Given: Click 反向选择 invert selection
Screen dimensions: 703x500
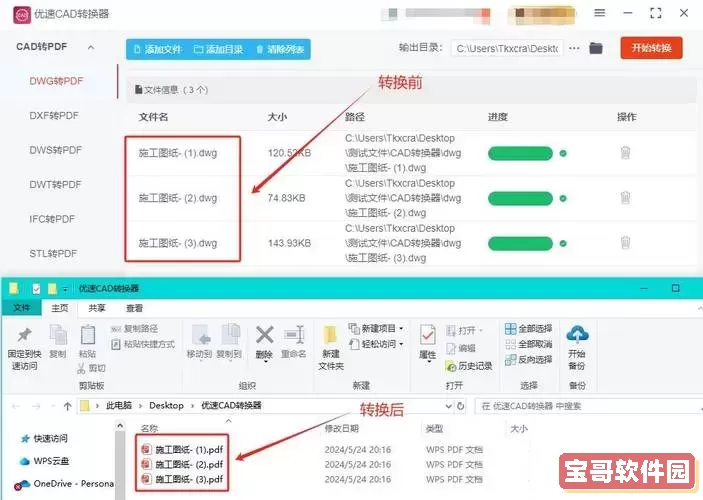Looking at the screenshot, I should pos(529,360).
